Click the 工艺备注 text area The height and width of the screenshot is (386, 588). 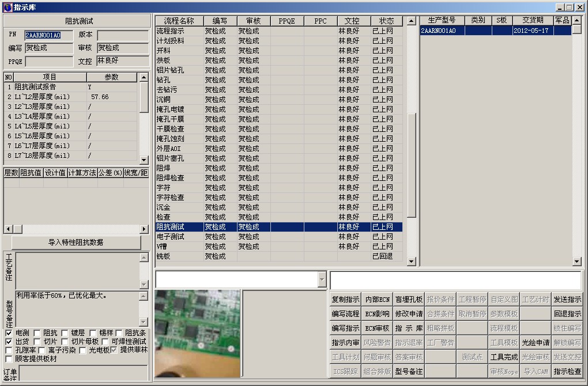coord(77,271)
